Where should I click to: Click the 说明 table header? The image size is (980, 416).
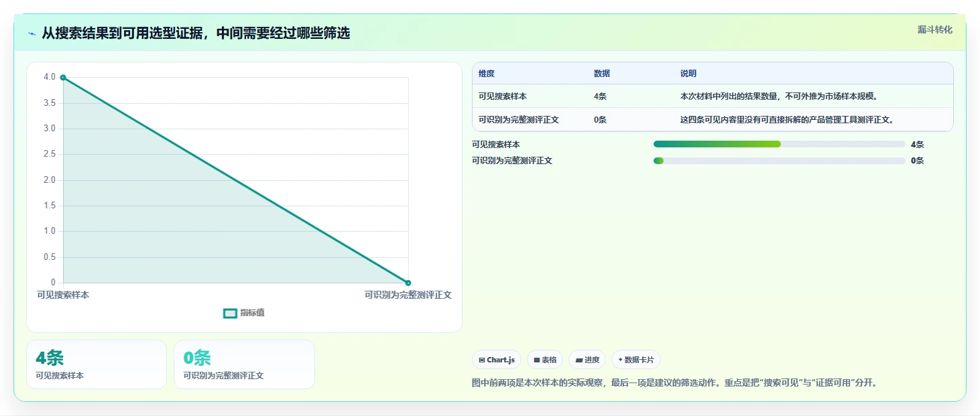click(x=688, y=74)
